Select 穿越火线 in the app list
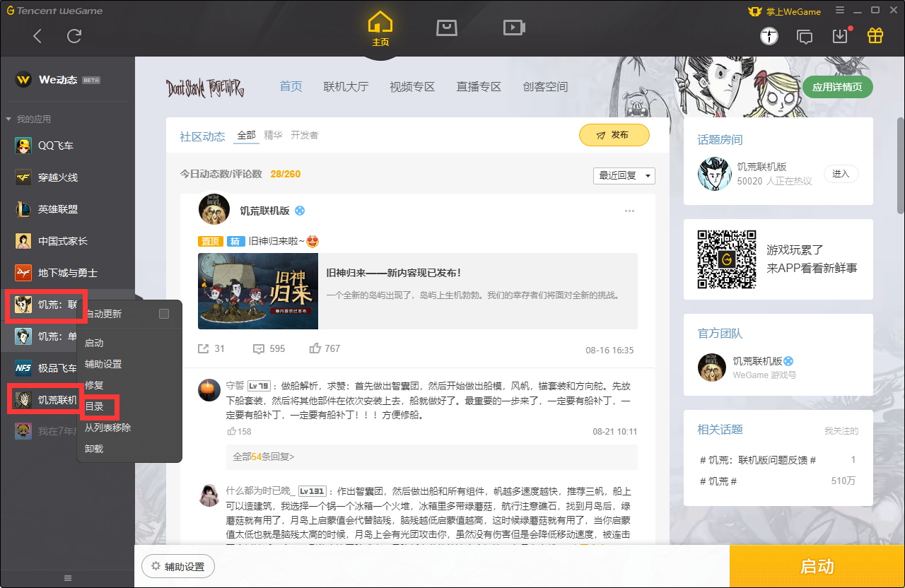 67,177
